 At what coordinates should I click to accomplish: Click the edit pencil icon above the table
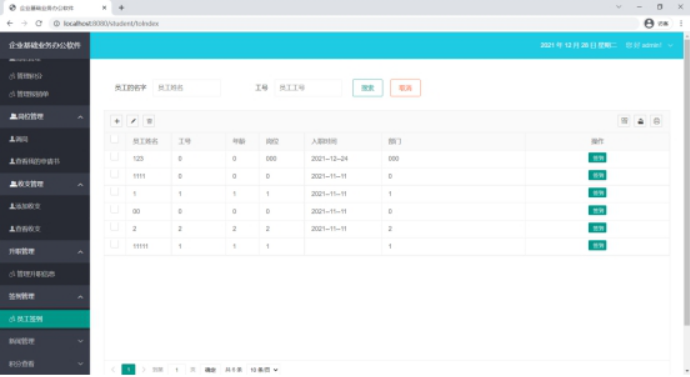click(x=133, y=121)
